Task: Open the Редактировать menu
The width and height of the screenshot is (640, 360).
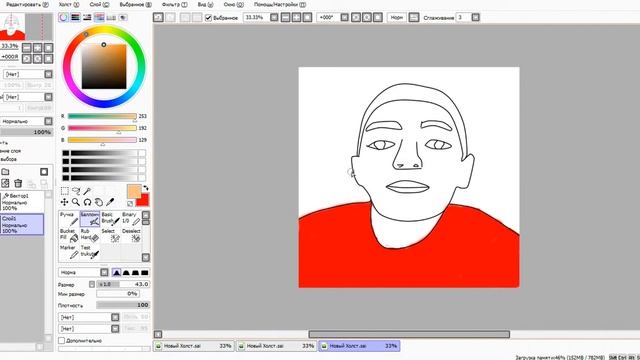Action: point(27,4)
